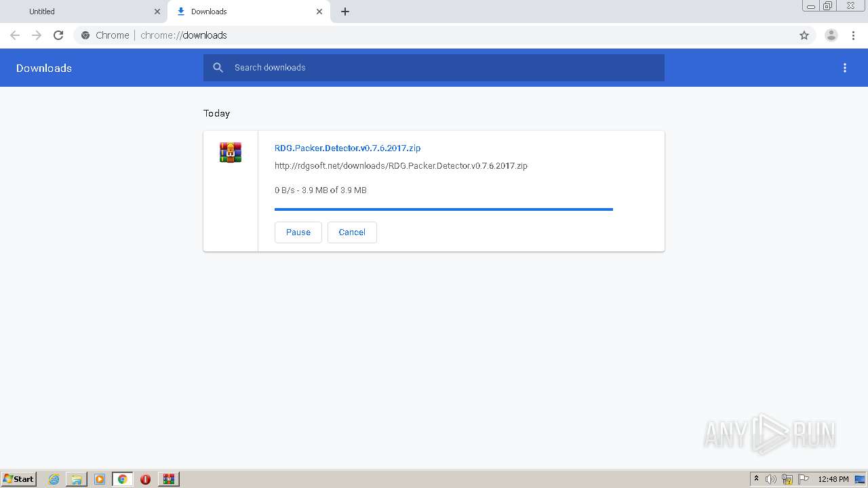Open WinRAR from the taskbar
Viewport: 868px width, 488px height.
pos(169,479)
